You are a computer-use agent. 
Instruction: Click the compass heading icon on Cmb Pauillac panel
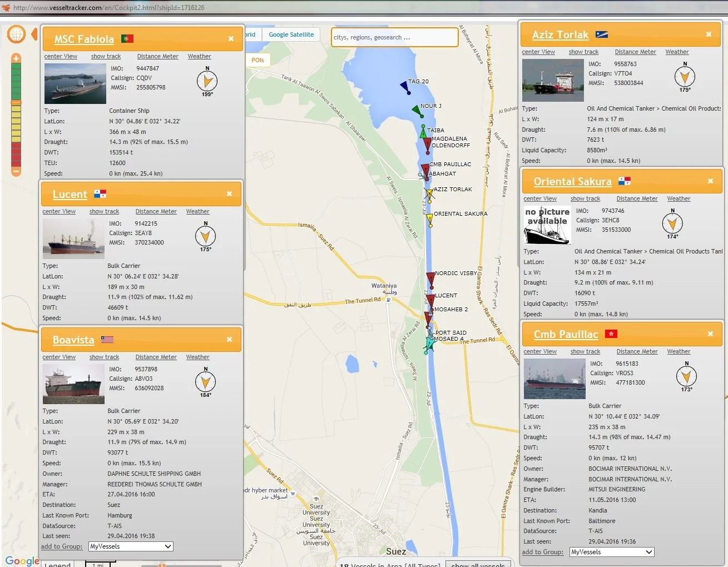click(686, 377)
